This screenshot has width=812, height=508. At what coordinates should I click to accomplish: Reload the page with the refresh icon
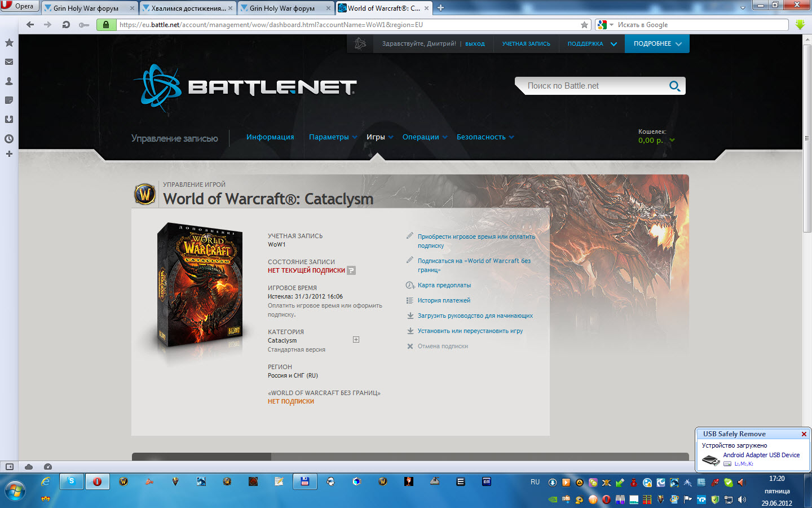(x=66, y=25)
